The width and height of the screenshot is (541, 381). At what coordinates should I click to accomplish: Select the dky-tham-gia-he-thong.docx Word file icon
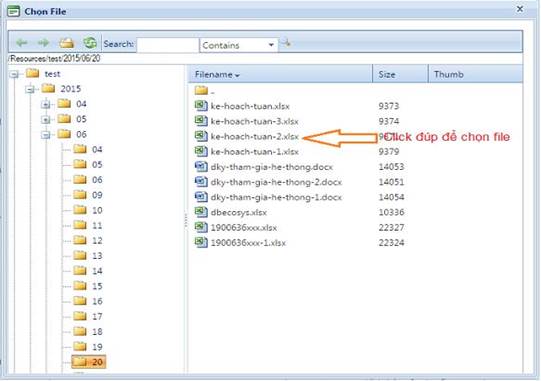[x=201, y=166]
